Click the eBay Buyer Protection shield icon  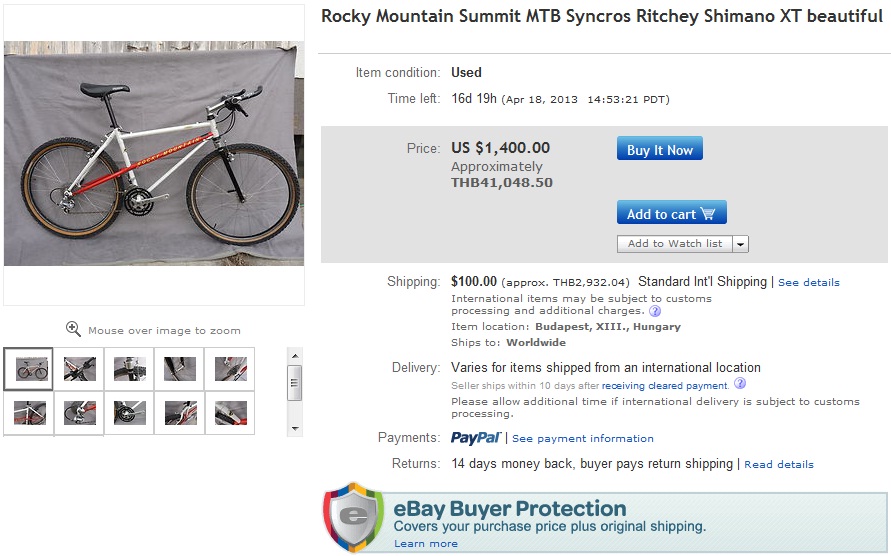tap(353, 517)
